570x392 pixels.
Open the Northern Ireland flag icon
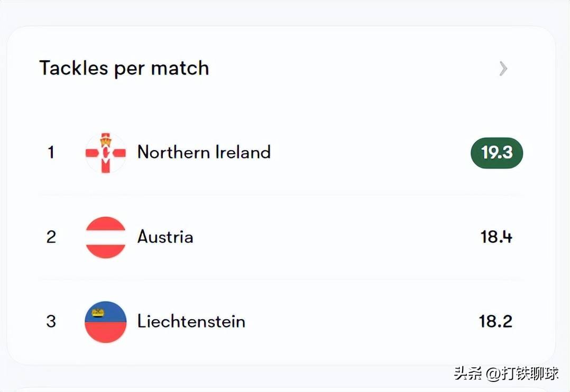coord(106,153)
